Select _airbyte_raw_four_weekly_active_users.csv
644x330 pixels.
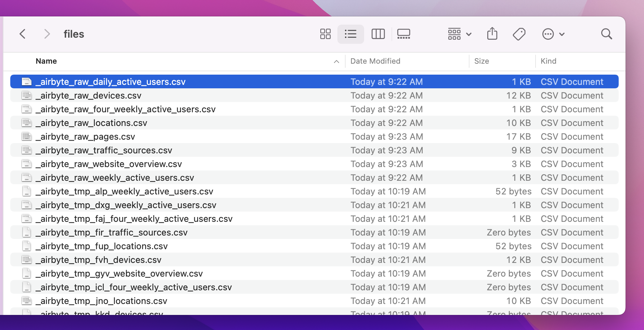click(x=126, y=109)
